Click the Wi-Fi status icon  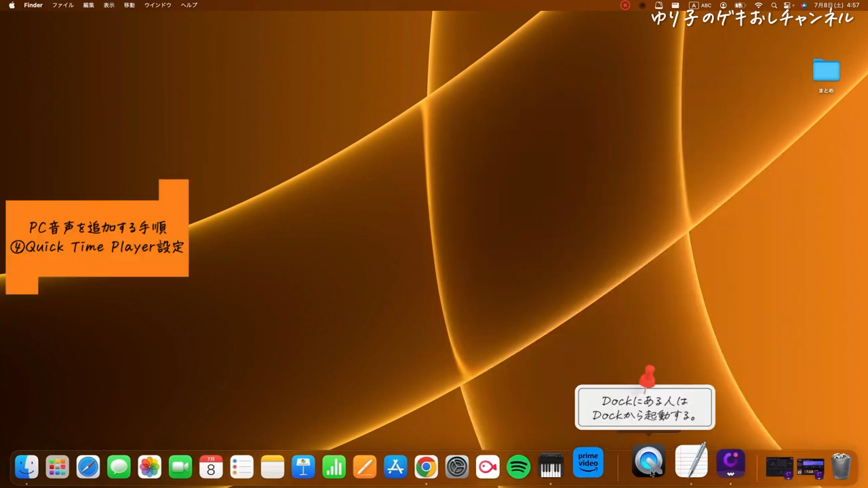758,5
